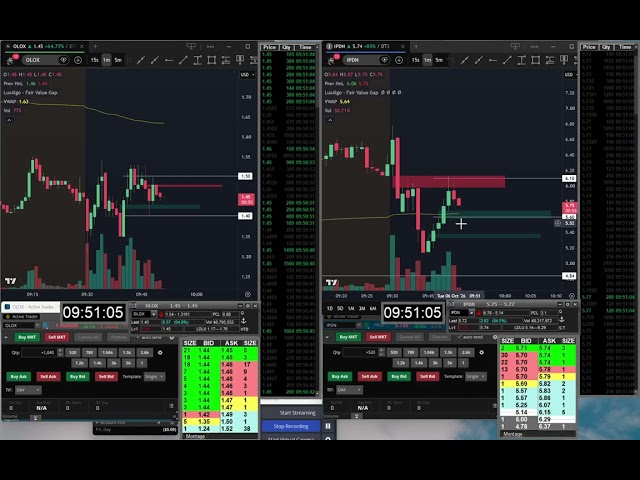This screenshot has height=480, width=640.
Task: Click the 2.6k quantity preset in IPDN trader
Action: [x=466, y=352]
